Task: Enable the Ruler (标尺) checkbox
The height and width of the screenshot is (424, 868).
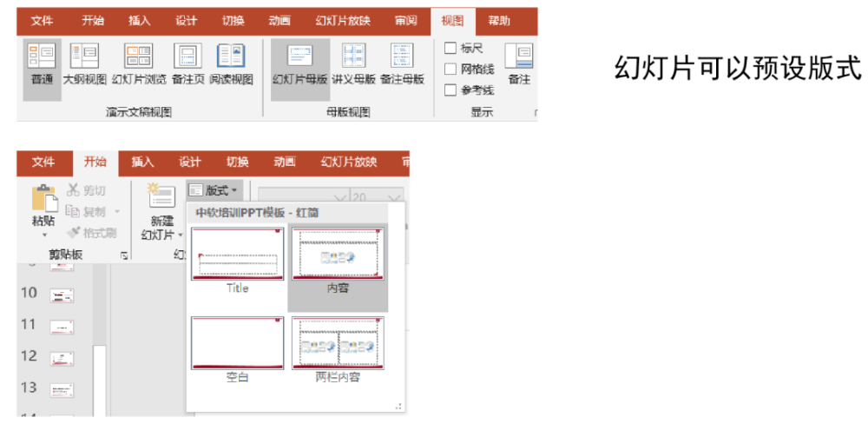Action: point(450,48)
